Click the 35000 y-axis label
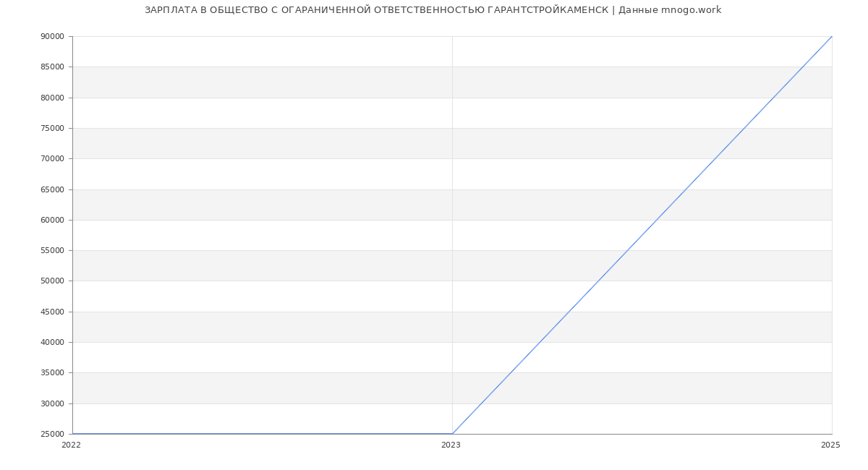 click(x=52, y=373)
